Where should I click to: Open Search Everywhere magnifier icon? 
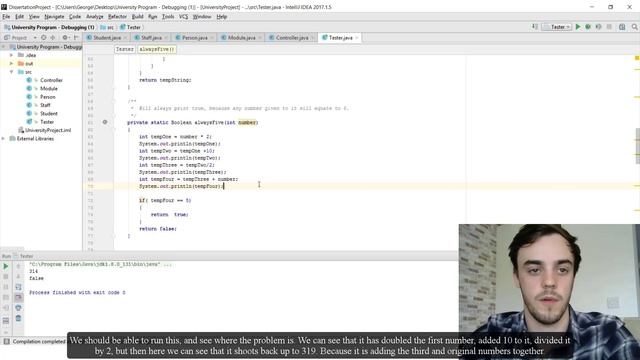634,27
